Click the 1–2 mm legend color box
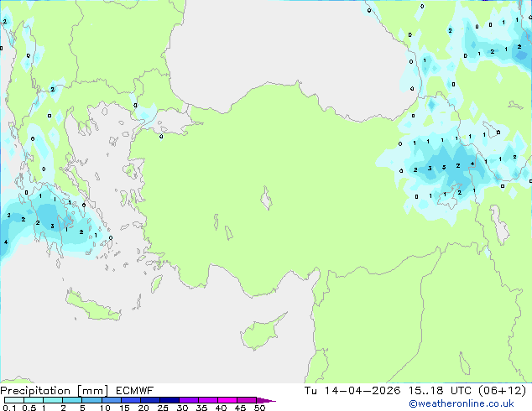532x411 pixels. (x=53, y=400)
